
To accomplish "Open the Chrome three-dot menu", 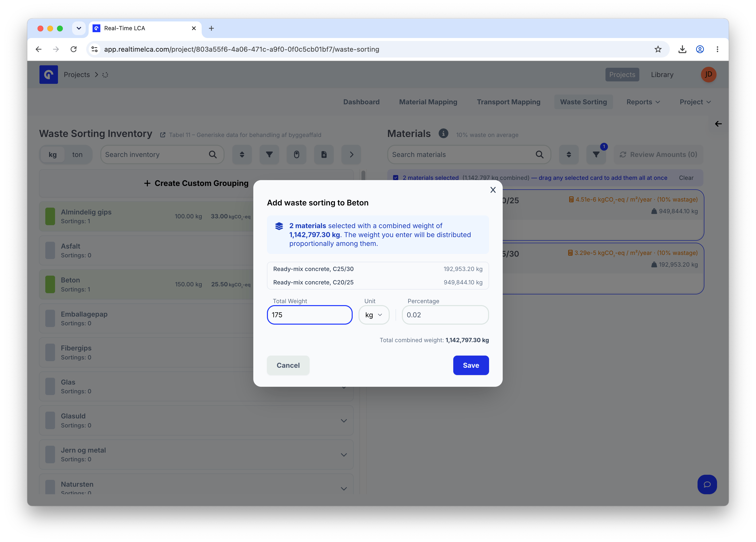I will pos(717,49).
